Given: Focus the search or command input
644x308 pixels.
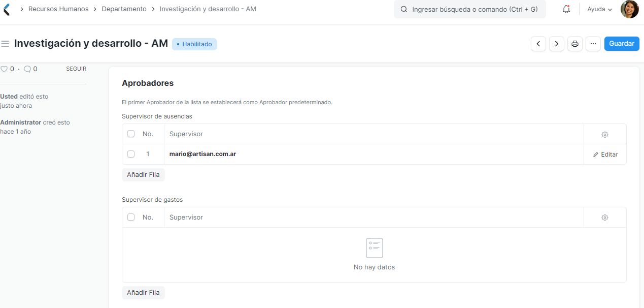Looking at the screenshot, I should pos(470,9).
